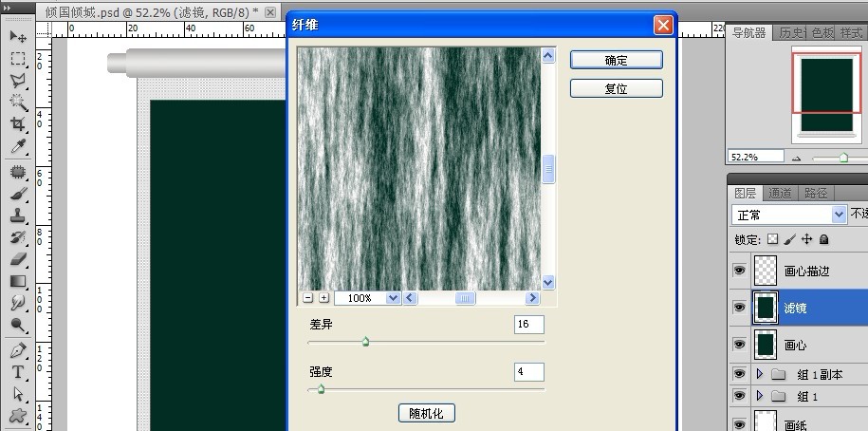Select the Polygonal Lasso tool
The image size is (868, 431).
click(x=18, y=81)
